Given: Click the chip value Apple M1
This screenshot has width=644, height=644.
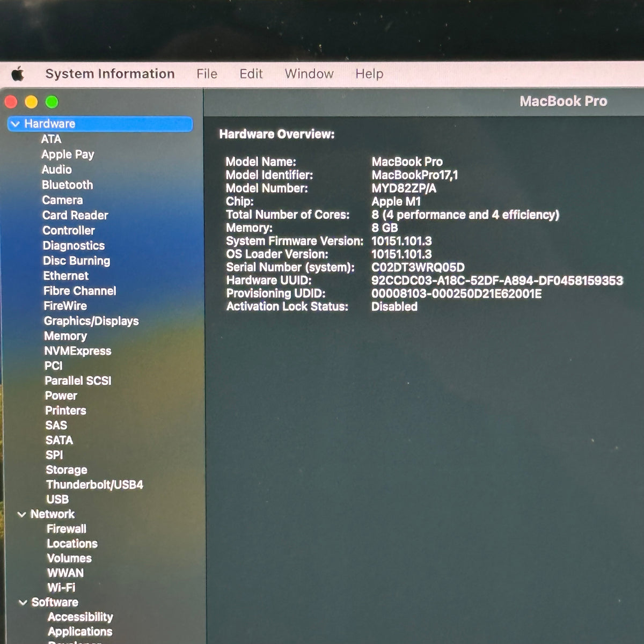Looking at the screenshot, I should [396, 202].
